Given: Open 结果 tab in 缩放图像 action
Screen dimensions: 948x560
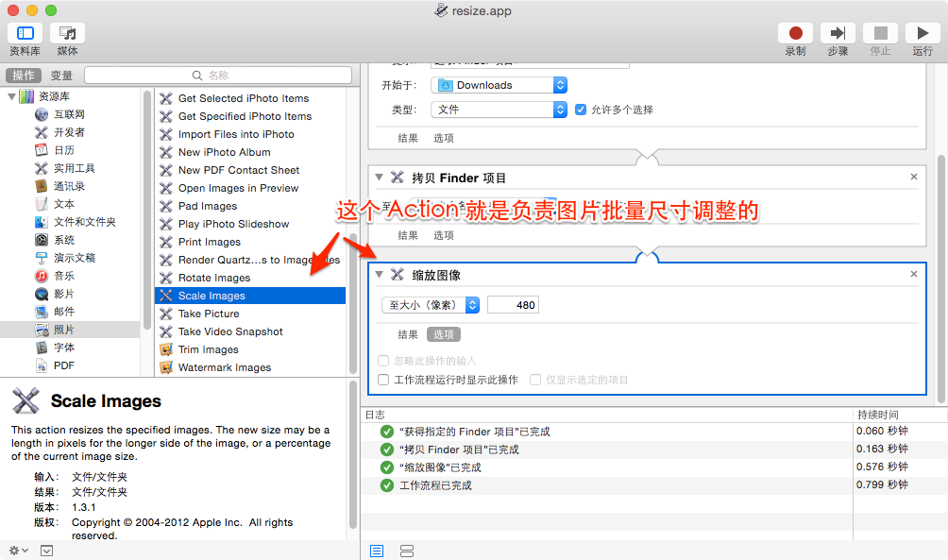Looking at the screenshot, I should click(x=408, y=334).
